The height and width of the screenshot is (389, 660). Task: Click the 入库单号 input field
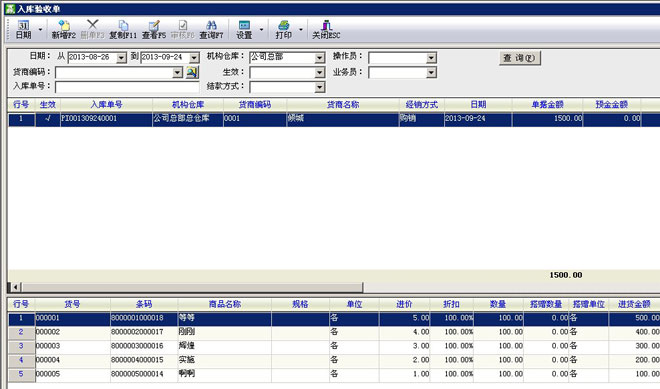(x=127, y=87)
